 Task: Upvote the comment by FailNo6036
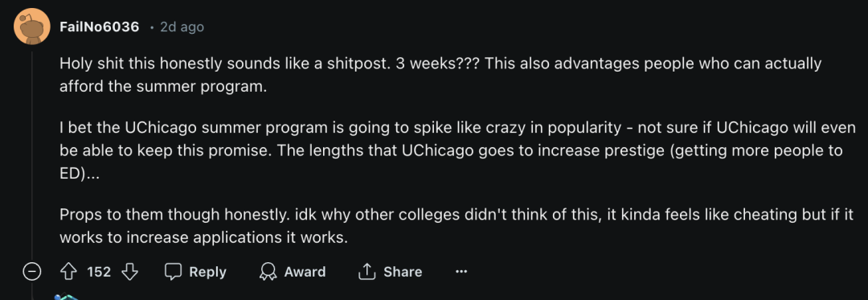click(x=68, y=272)
